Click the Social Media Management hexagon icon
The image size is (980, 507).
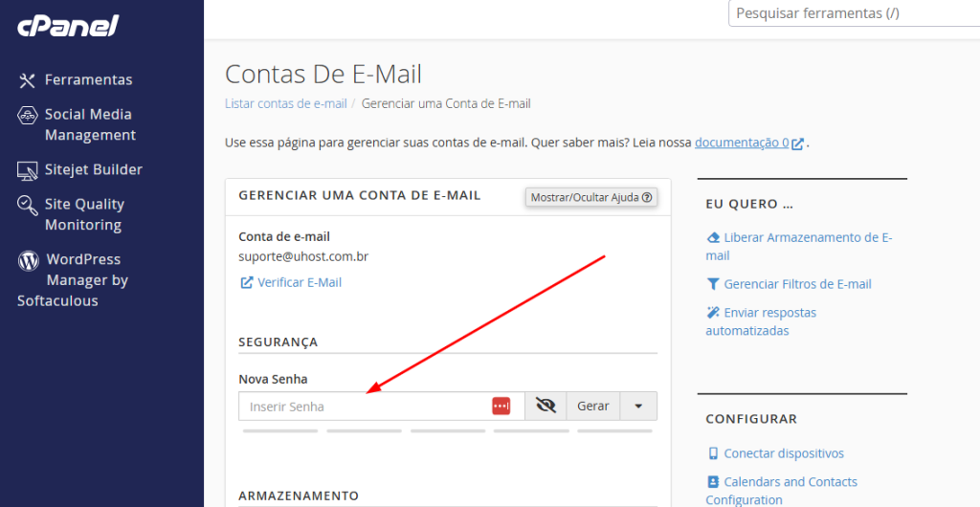[28, 115]
